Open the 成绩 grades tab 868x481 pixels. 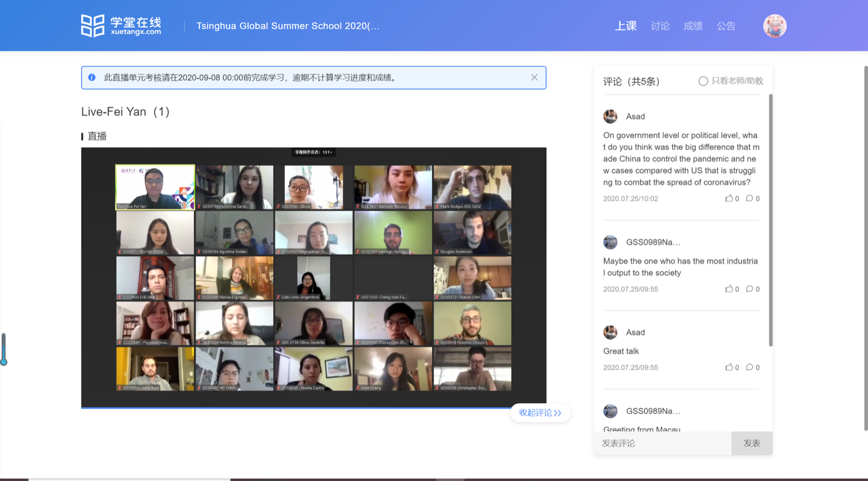pos(693,26)
